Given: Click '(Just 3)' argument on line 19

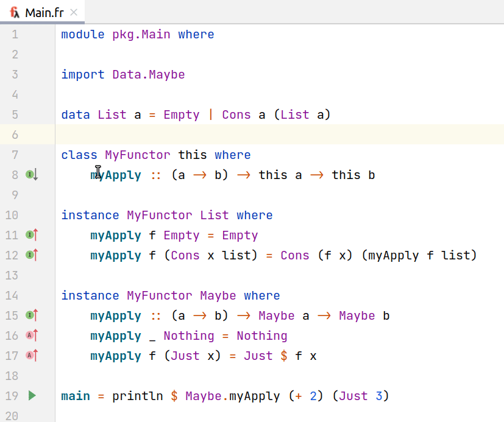Looking at the screenshot, I should [x=361, y=396].
